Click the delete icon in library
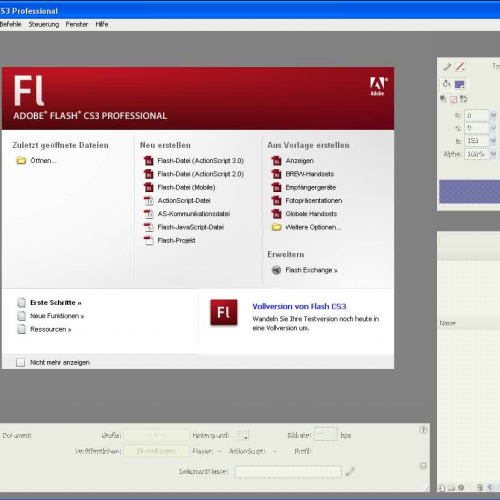The image size is (500, 500). 480,488
